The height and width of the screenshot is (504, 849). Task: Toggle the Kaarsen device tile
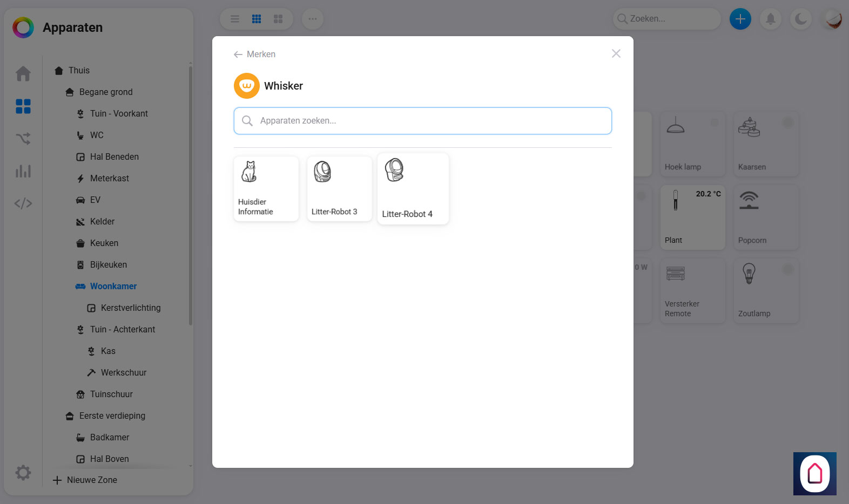pos(766,144)
